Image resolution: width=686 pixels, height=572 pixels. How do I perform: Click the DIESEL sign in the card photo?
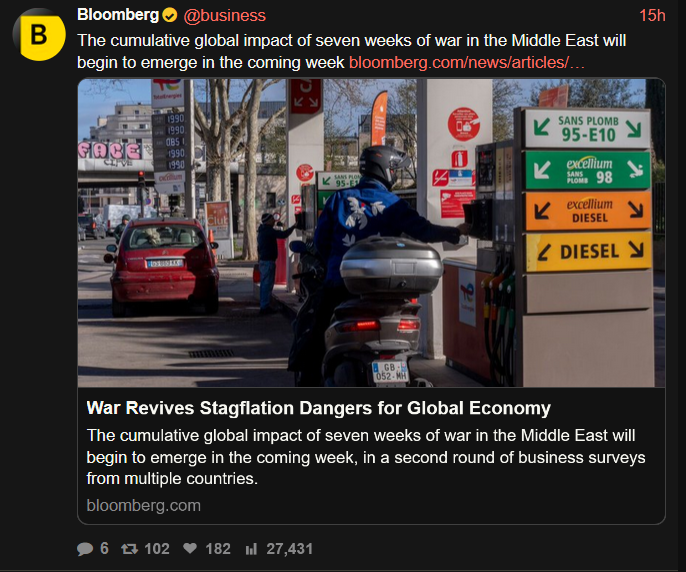(x=589, y=252)
